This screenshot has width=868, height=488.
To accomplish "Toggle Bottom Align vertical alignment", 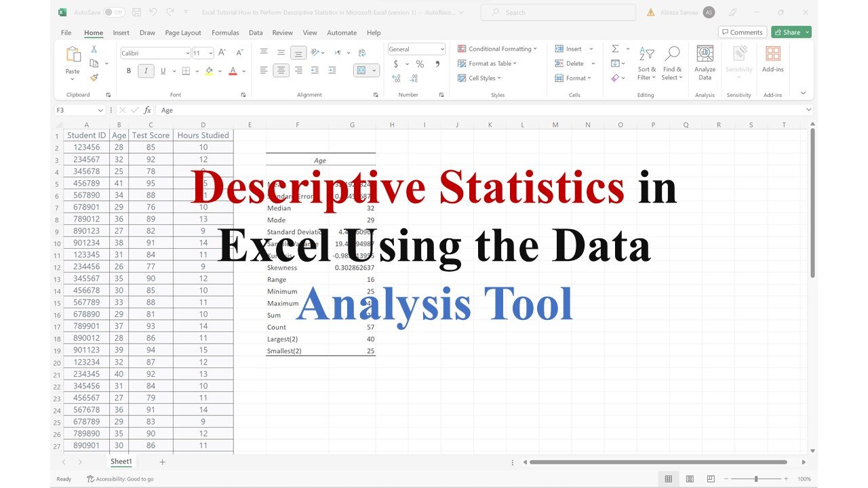I will pyautogui.click(x=298, y=53).
